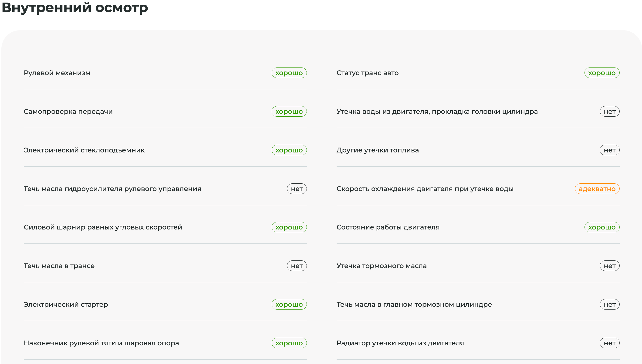Select 'нет' badge for Другие утечки топлива
This screenshot has width=642, height=364.
[609, 150]
